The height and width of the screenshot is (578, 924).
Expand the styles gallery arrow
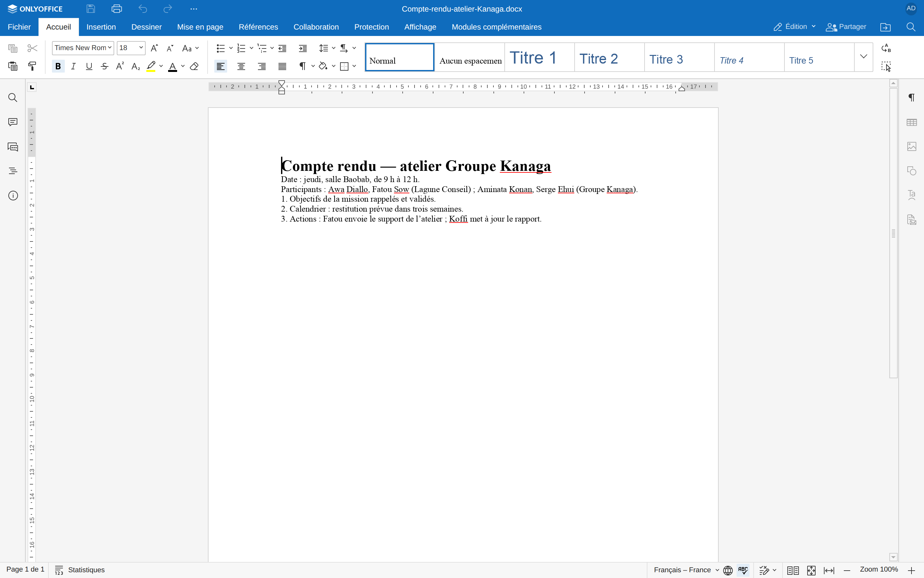point(864,57)
